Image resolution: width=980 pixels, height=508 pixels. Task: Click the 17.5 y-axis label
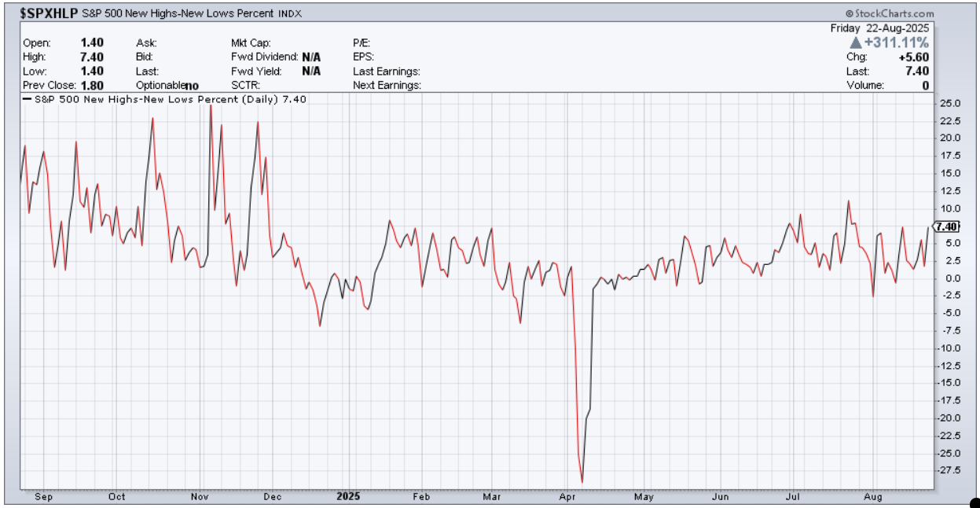point(949,156)
